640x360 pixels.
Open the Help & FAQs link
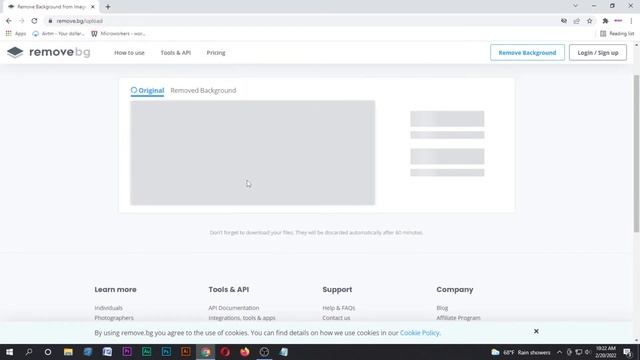coord(339,308)
